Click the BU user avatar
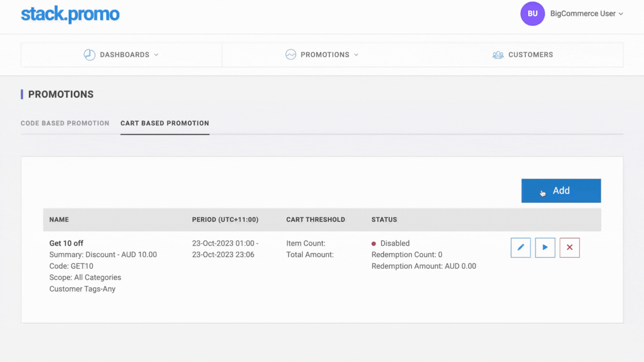This screenshot has width=644, height=362. pyautogui.click(x=532, y=14)
